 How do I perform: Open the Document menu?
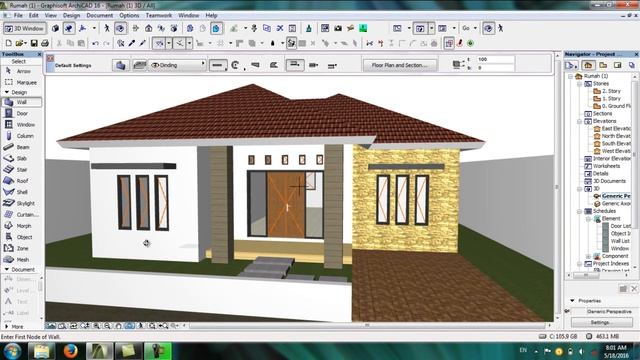tap(100, 16)
